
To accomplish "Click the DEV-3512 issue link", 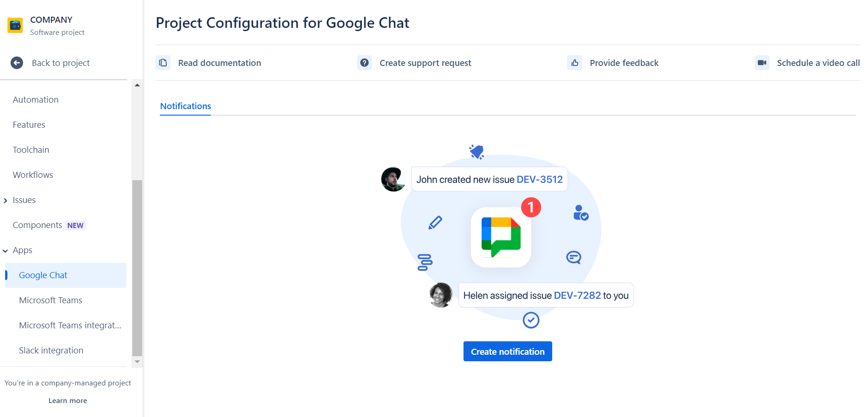I will coord(539,180).
